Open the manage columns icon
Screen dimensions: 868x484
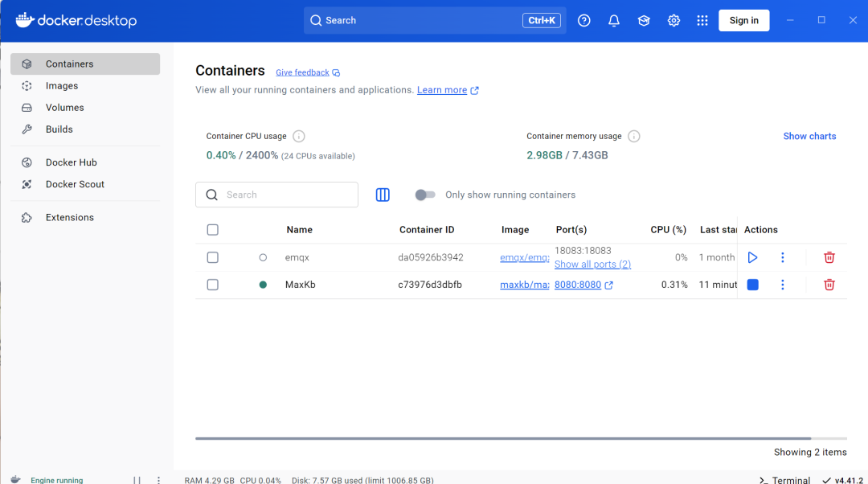click(x=383, y=195)
